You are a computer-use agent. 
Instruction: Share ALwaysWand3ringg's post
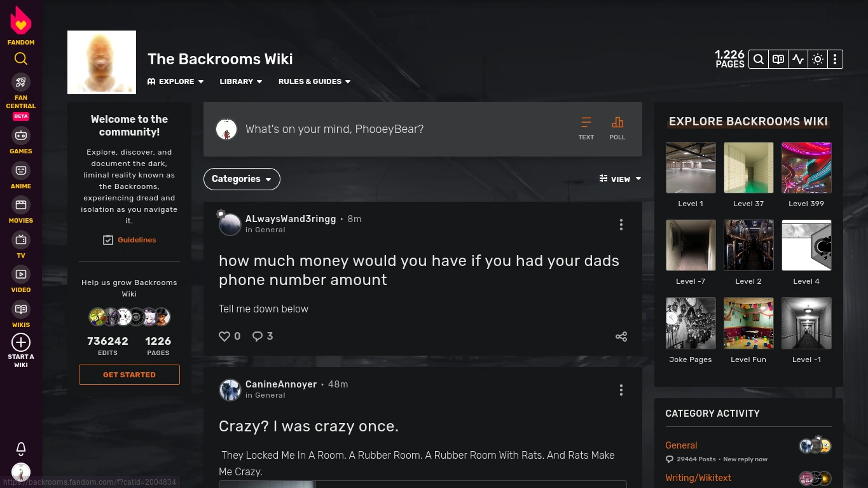621,337
